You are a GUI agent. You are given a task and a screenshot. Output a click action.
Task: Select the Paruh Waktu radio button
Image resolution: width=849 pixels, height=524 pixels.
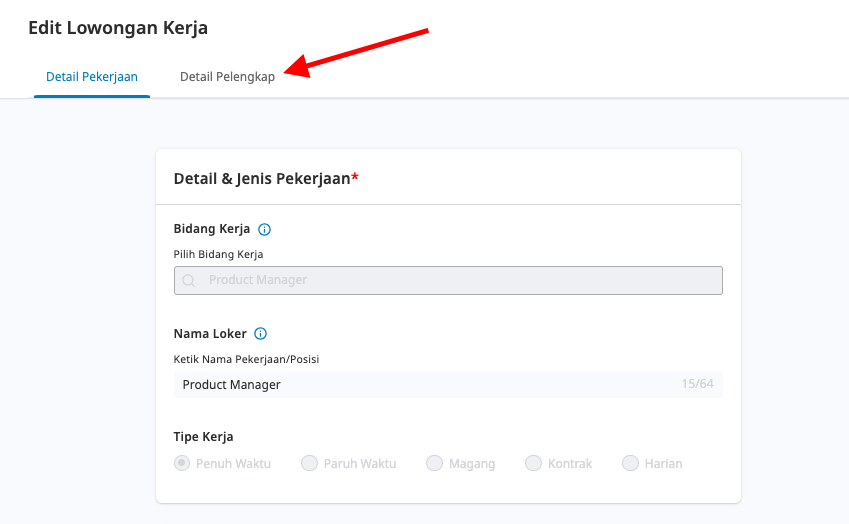coord(309,463)
